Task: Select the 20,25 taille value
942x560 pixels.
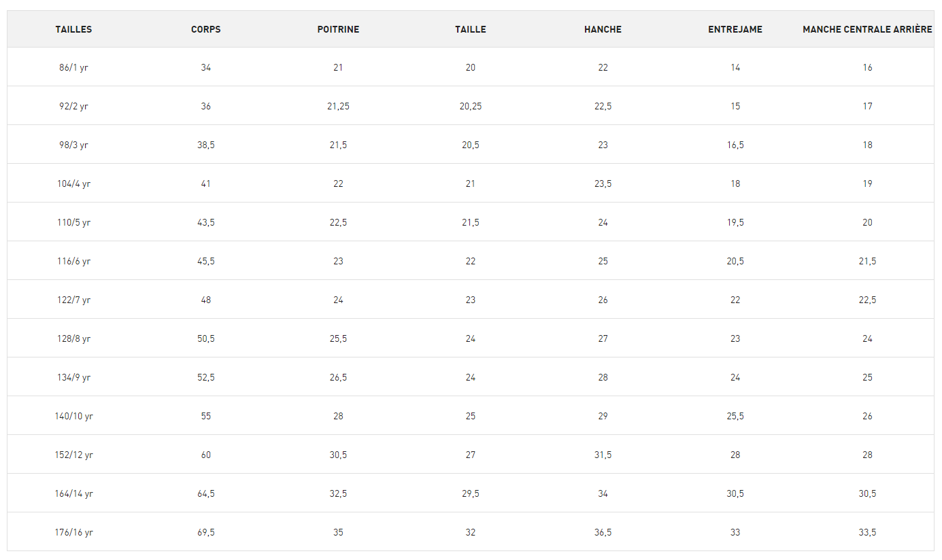Action: click(471, 106)
